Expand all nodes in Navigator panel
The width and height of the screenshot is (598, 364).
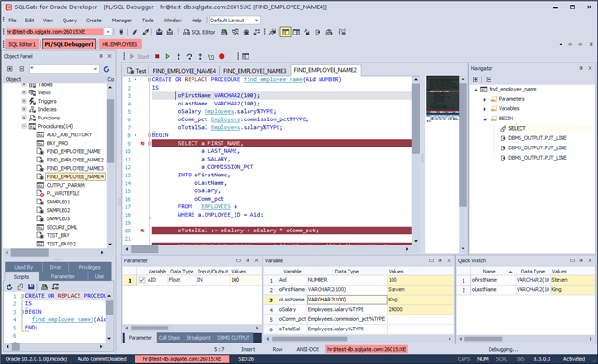tap(476, 79)
